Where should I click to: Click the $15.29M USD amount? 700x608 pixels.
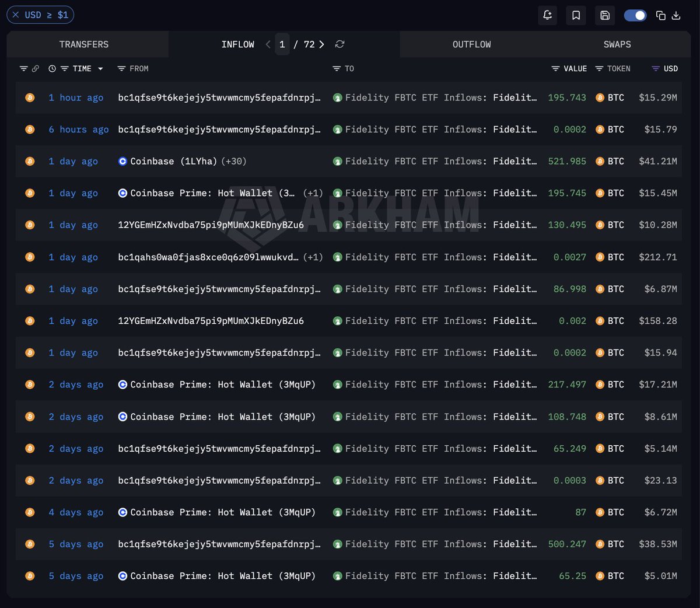pos(658,97)
